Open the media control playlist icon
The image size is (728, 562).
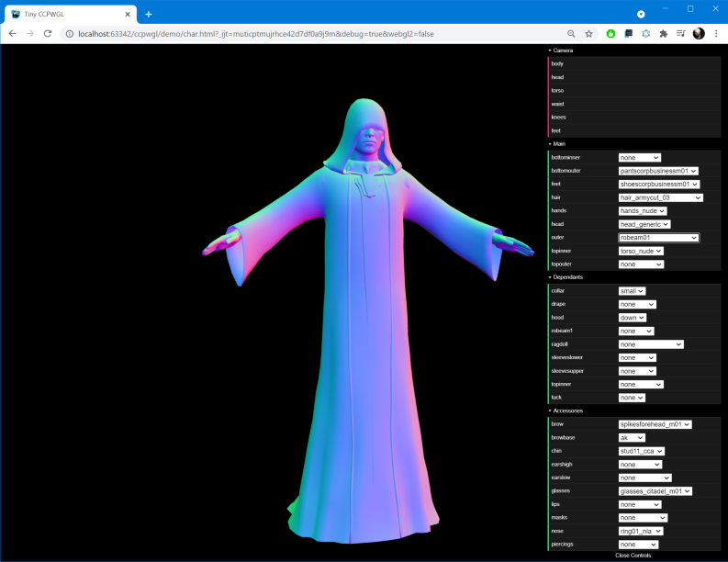click(x=680, y=33)
